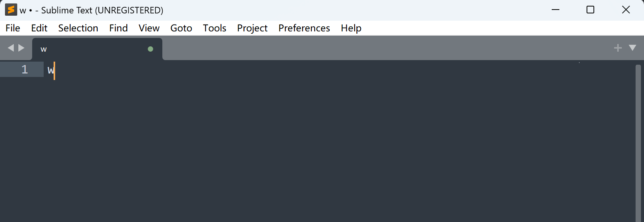Screen dimensions: 644x222
Task: Open the Project menu
Action: (x=252, y=28)
